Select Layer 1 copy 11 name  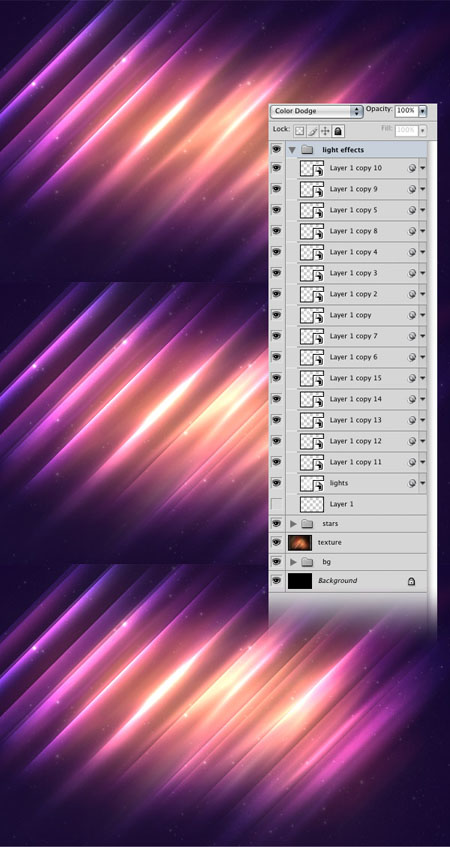coord(355,462)
